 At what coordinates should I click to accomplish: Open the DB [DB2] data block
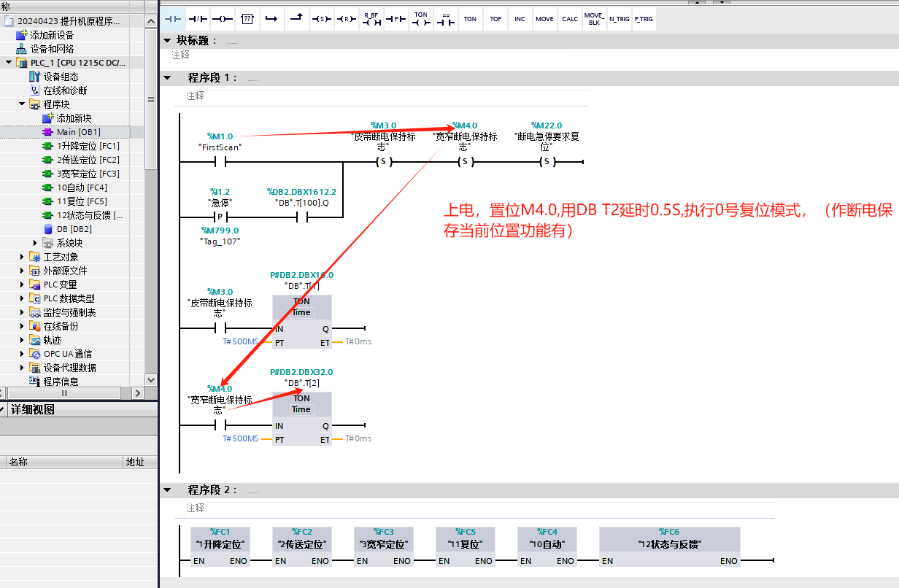click(x=74, y=229)
